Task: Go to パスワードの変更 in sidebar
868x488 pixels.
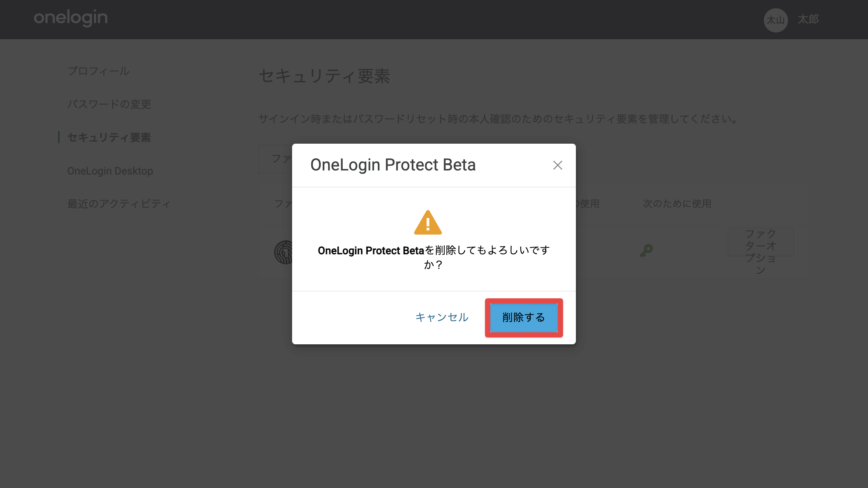Action: (109, 104)
